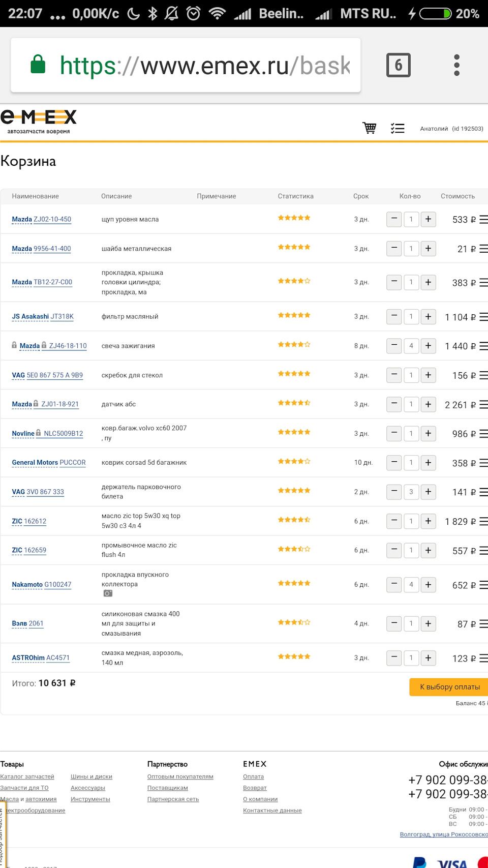Open Chrome three-dot overflow menu
The height and width of the screenshot is (868, 488).
[x=456, y=65]
